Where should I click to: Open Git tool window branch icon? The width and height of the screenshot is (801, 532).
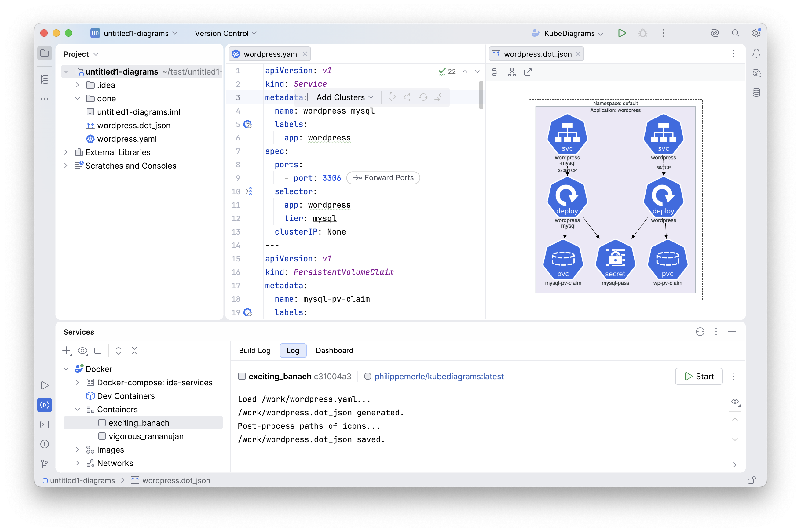coord(45,464)
